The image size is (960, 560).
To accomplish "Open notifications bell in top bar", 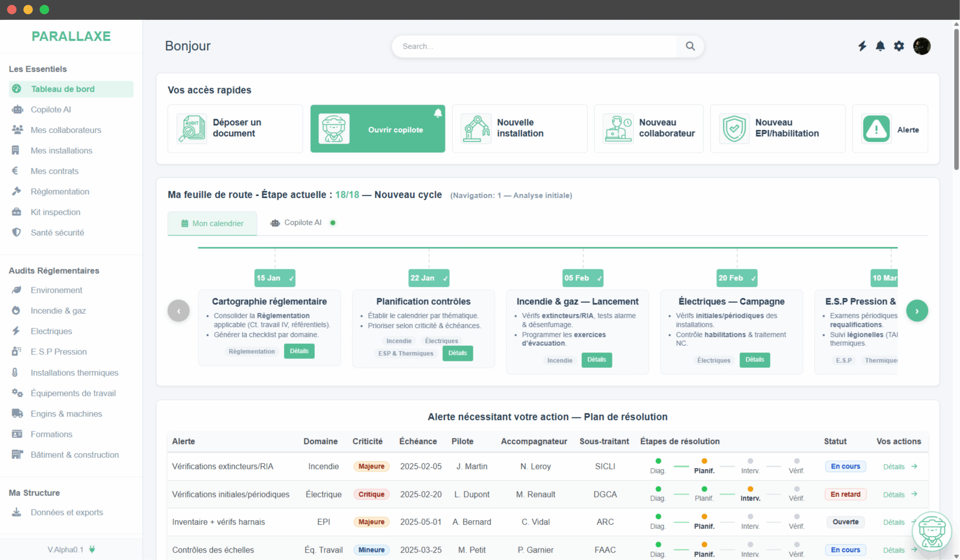I will point(880,46).
